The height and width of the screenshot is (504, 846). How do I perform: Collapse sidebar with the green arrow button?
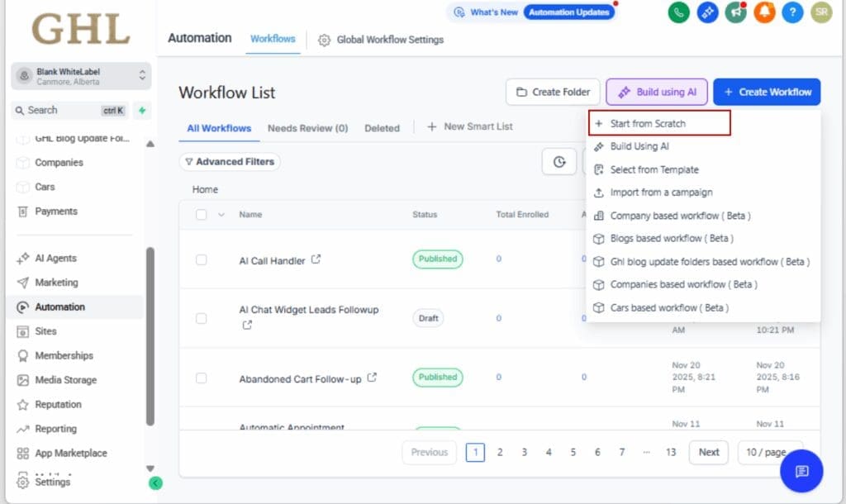(x=155, y=483)
